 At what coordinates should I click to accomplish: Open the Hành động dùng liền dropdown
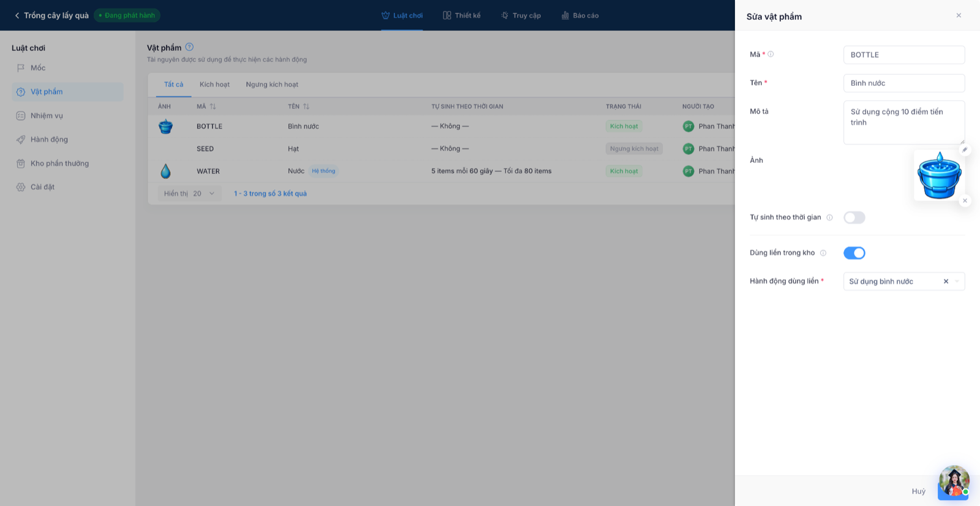pyautogui.click(x=904, y=282)
